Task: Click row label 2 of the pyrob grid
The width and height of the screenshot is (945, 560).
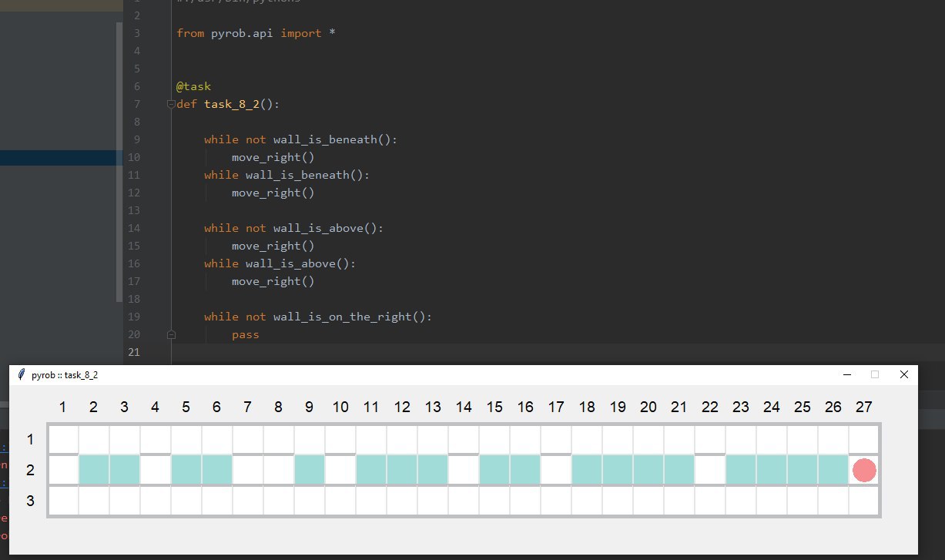Action: click(x=30, y=470)
